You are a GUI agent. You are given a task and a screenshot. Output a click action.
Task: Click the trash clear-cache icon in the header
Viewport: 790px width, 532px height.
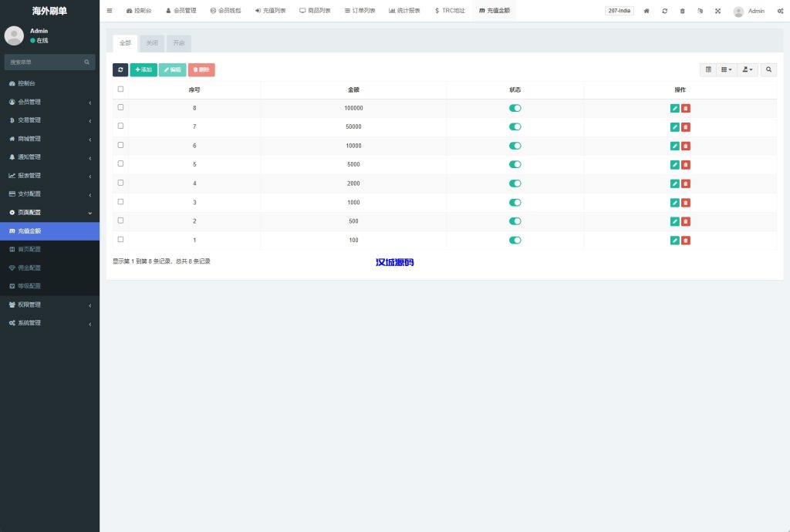682,11
